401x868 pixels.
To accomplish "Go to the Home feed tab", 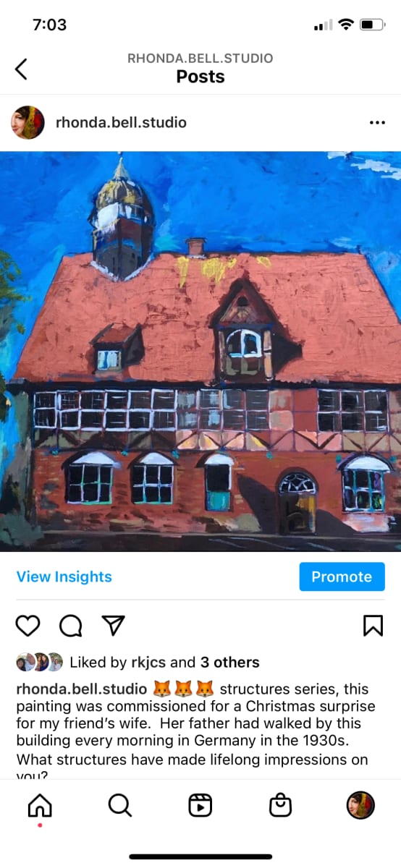I will pyautogui.click(x=40, y=805).
